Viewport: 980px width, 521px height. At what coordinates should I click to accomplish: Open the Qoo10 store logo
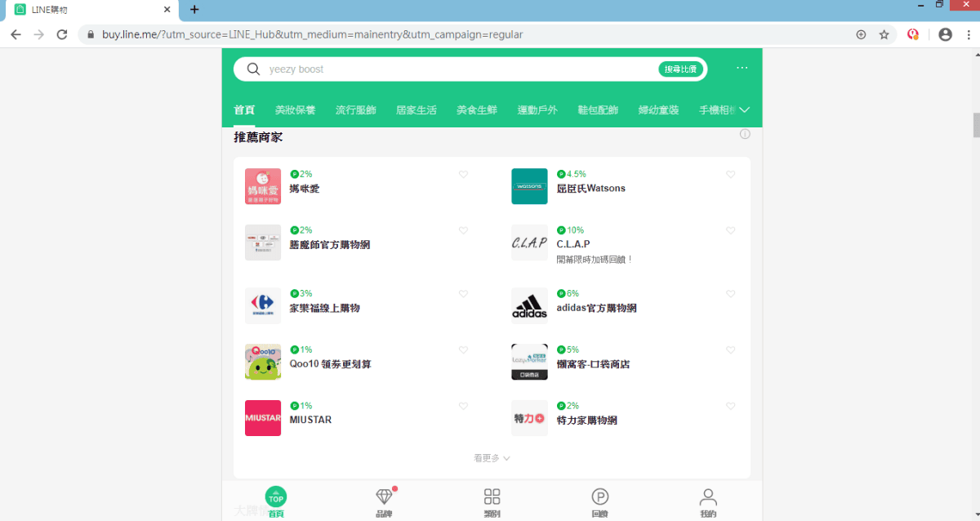[x=263, y=362]
